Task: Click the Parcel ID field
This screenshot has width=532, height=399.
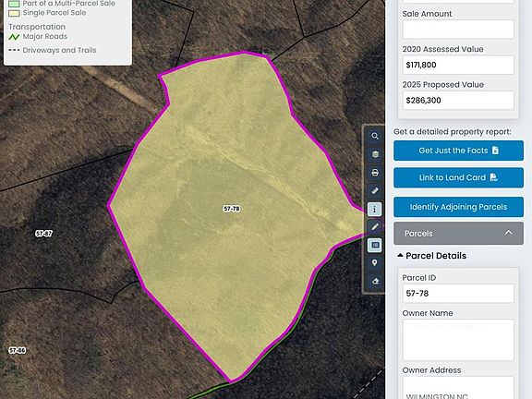Action: (x=458, y=294)
